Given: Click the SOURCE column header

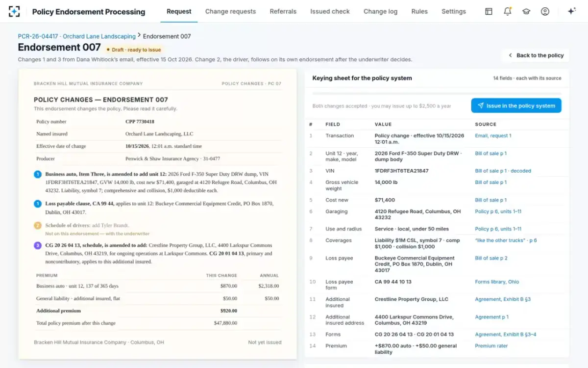Looking at the screenshot, I should pyautogui.click(x=486, y=124).
